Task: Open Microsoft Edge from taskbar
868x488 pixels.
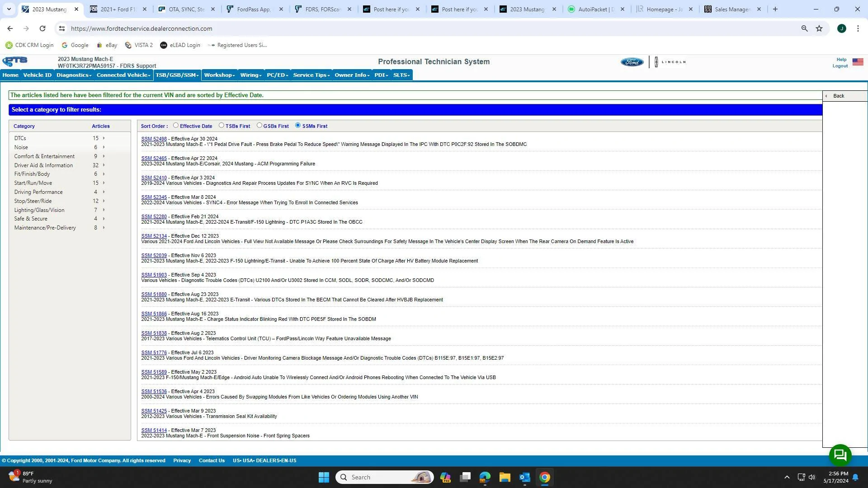Action: (485, 477)
